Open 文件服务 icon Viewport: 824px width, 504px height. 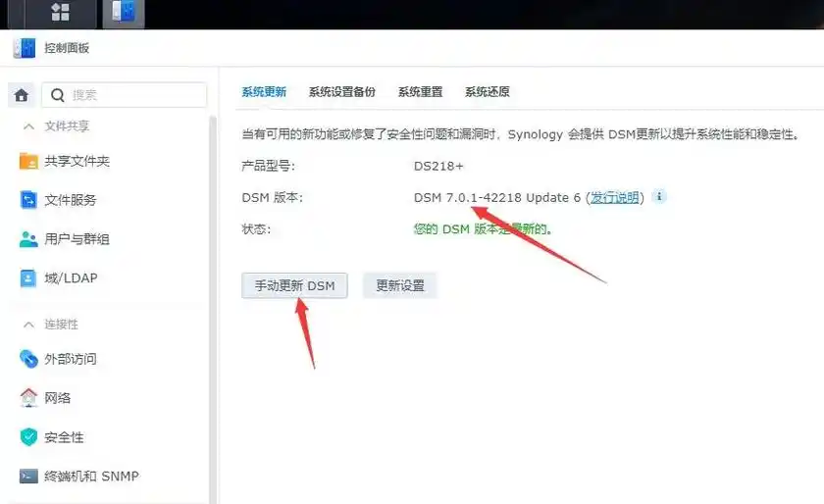tap(28, 200)
